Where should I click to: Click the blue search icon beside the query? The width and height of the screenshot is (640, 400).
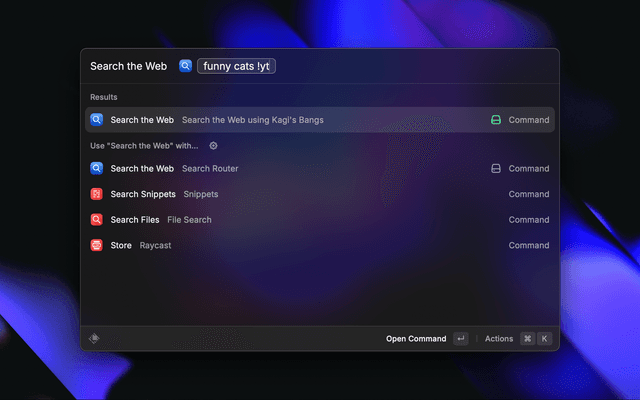[185, 66]
